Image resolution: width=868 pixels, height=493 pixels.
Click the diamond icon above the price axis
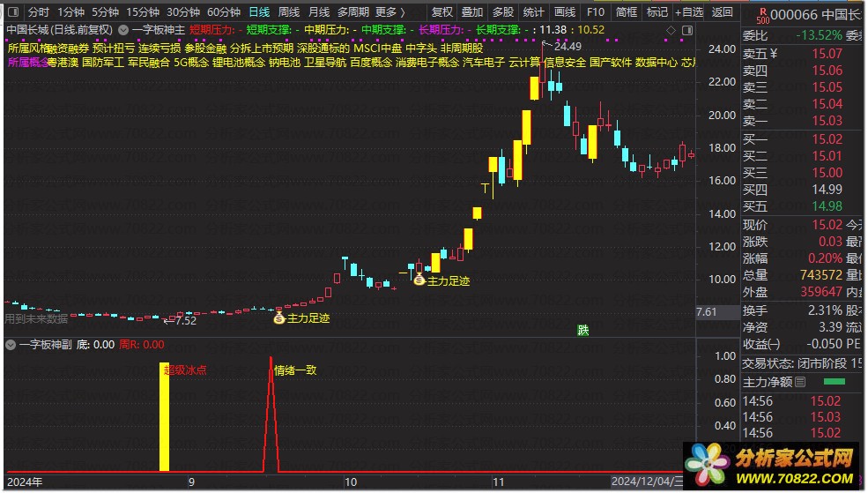[671, 31]
